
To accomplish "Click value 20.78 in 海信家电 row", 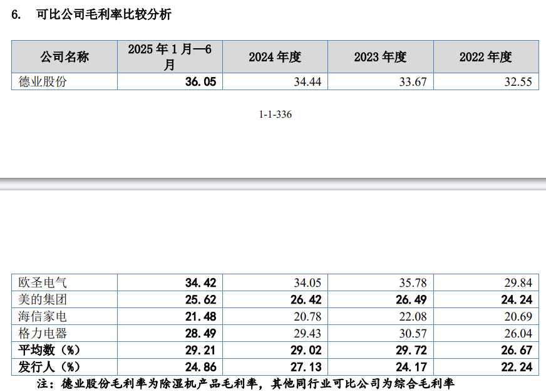I will pyautogui.click(x=307, y=316).
